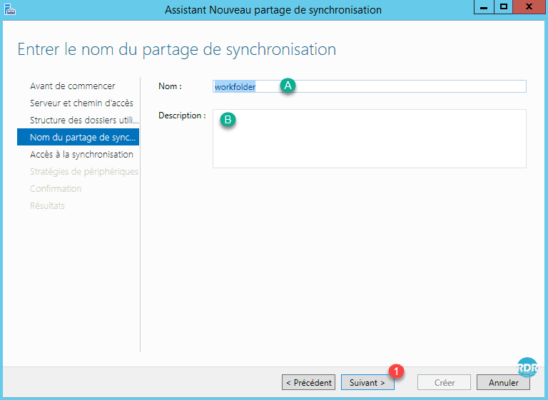The height and width of the screenshot is (400, 548).
Task: Select the disabled Confirmation step
Action: pos(56,189)
